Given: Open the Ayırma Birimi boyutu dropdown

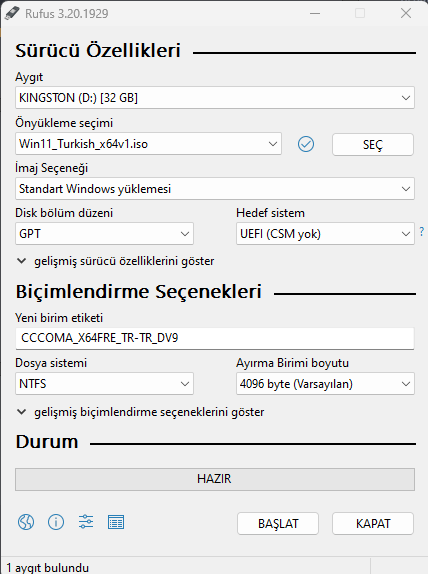Looking at the screenshot, I should 325,384.
